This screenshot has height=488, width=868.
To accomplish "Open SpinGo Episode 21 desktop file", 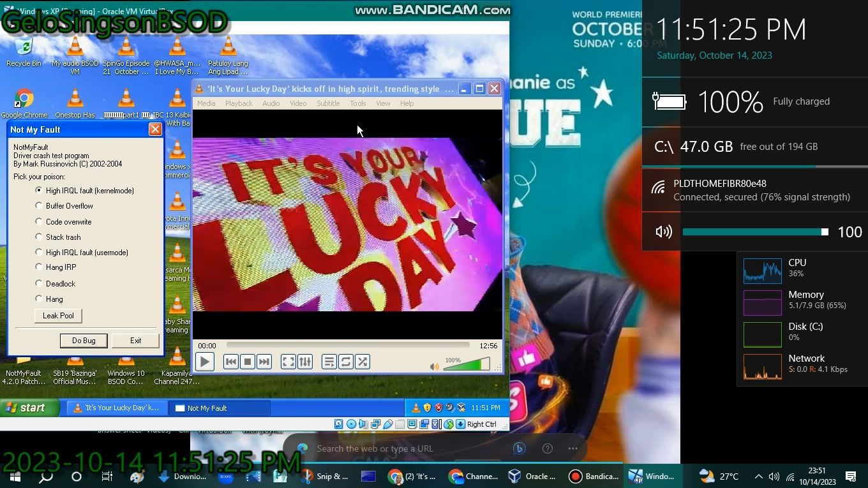I will pos(126,56).
